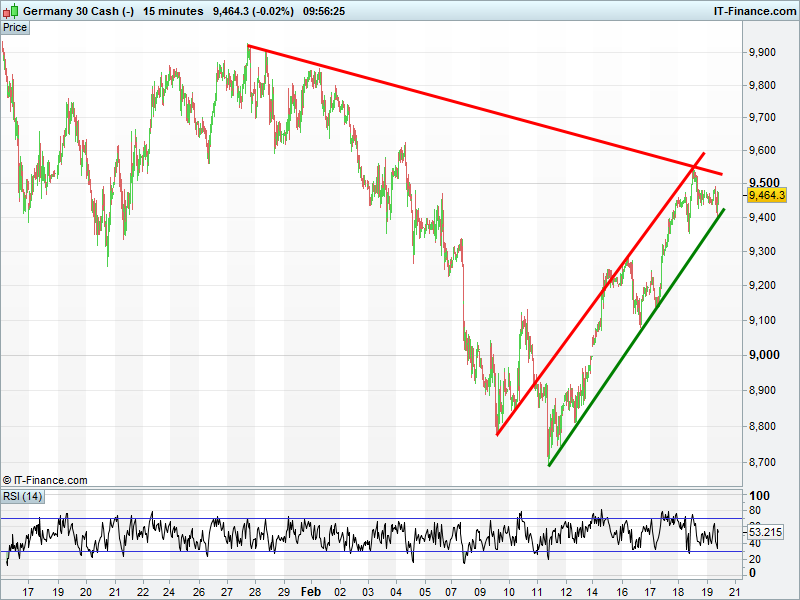Click the Feb label on the time axis
This screenshot has width=800, height=600.
coord(312,591)
